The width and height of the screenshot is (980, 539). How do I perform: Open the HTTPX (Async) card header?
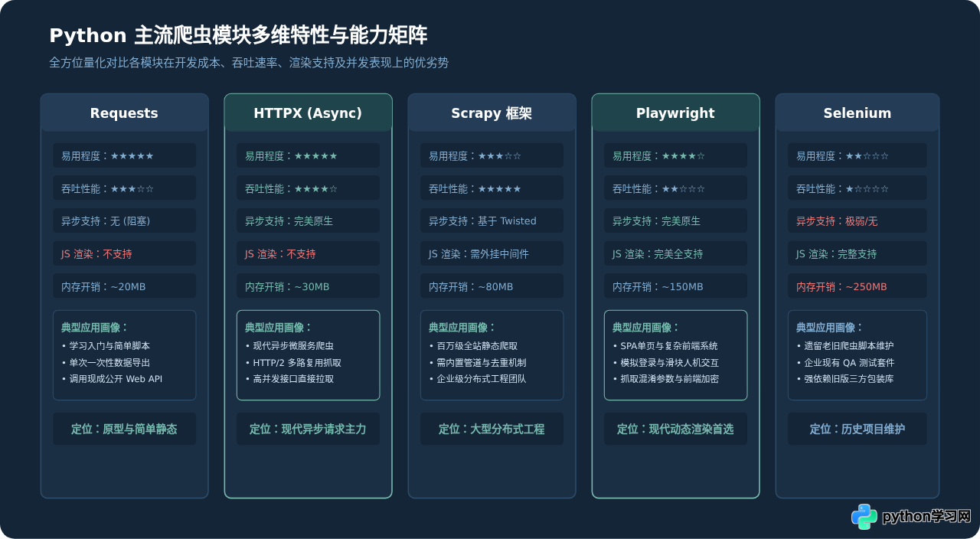click(x=308, y=113)
